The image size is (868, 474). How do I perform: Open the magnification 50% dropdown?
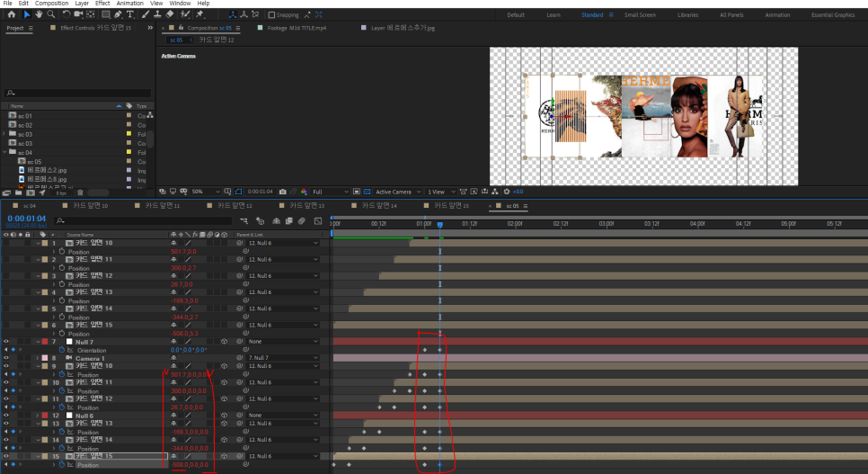206,192
